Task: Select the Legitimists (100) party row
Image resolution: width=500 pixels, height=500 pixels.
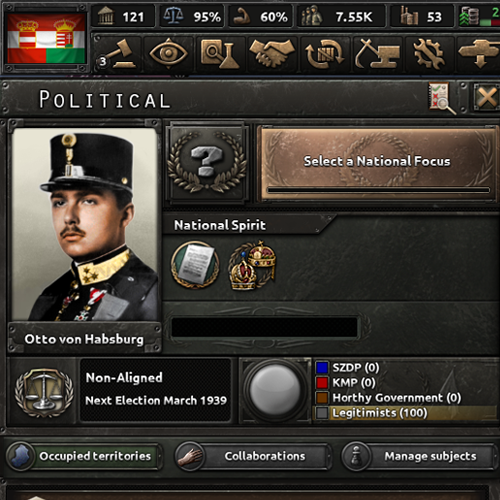Action: pos(405,413)
